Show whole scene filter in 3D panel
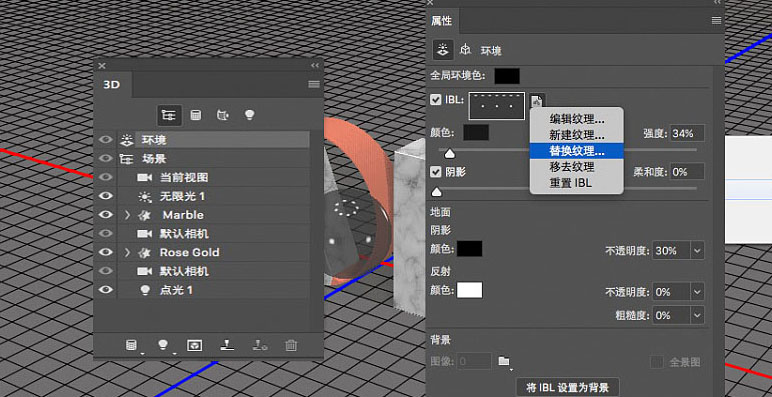This screenshot has height=397, width=772. tap(169, 115)
